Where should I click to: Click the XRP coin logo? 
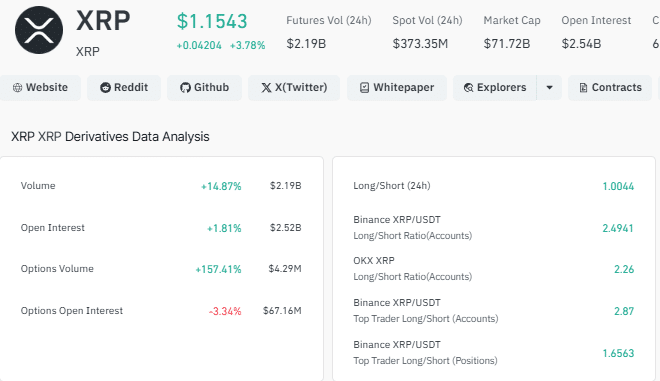[x=39, y=30]
